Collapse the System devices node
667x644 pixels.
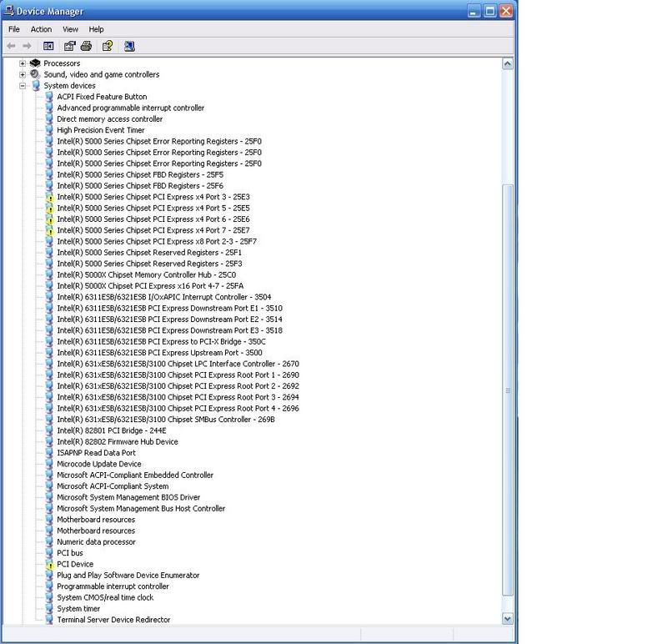[x=23, y=86]
